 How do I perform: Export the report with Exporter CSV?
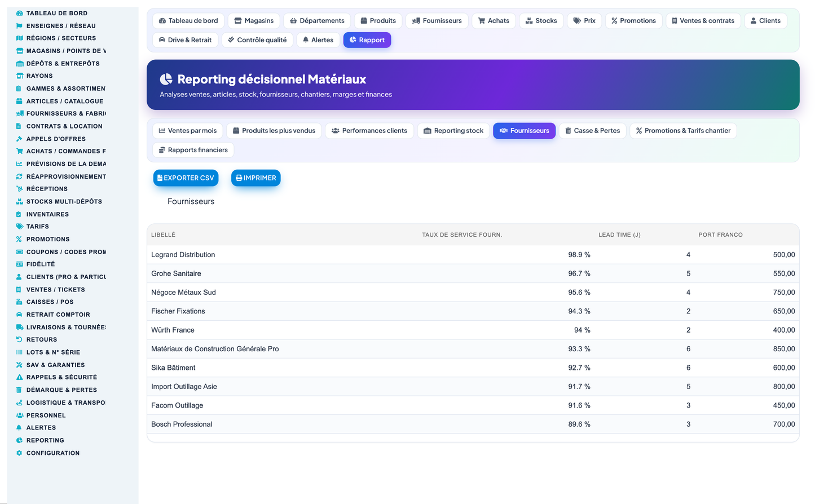tap(186, 178)
